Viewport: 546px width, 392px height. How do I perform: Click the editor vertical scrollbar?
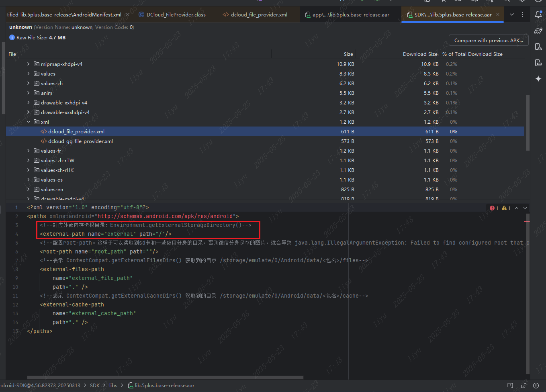[528, 293]
